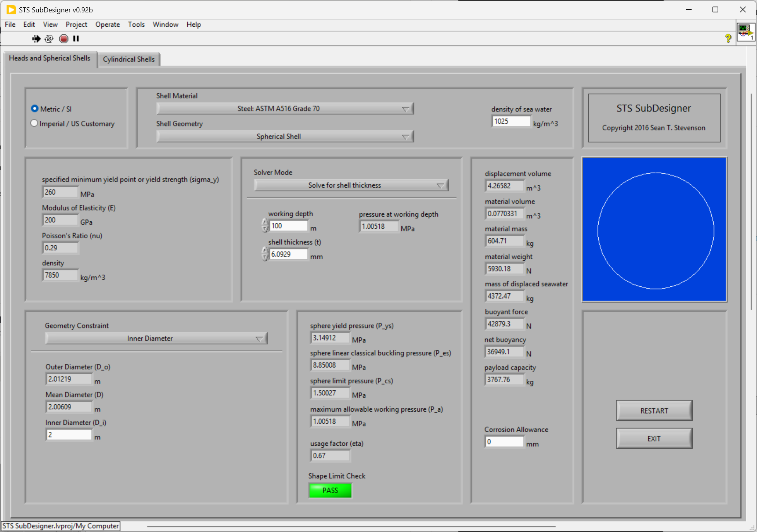Click the Corrosion Allowance input field
The width and height of the screenshot is (757, 532).
tap(504, 441)
